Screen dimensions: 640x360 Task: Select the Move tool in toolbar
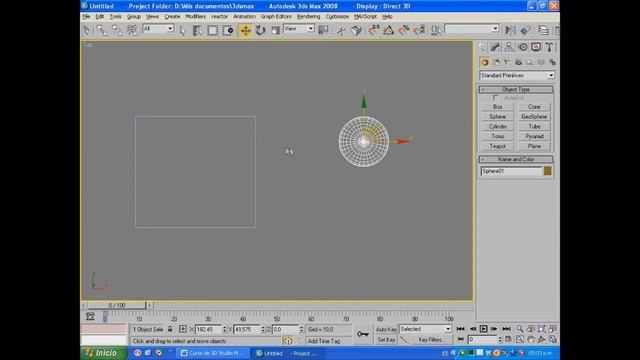click(x=245, y=30)
